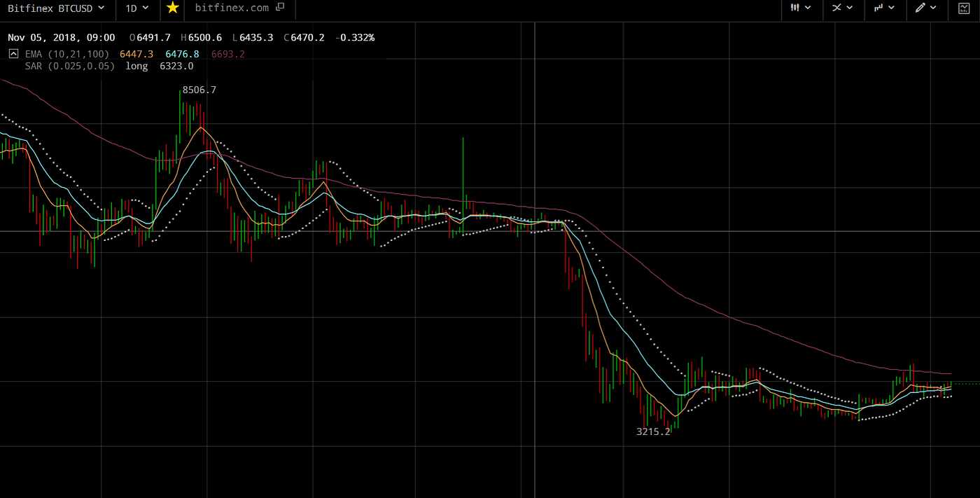
Task: Click the indicators crossing-lines icon
Action: pyautogui.click(x=836, y=8)
